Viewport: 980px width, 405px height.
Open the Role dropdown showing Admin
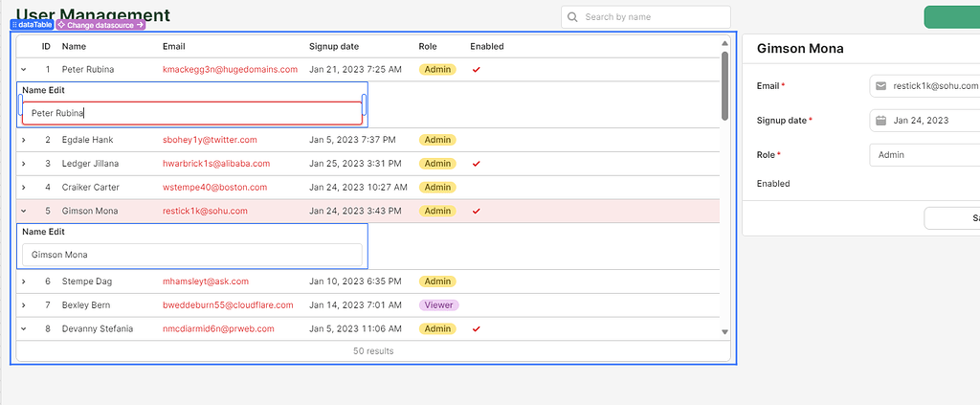click(x=924, y=155)
